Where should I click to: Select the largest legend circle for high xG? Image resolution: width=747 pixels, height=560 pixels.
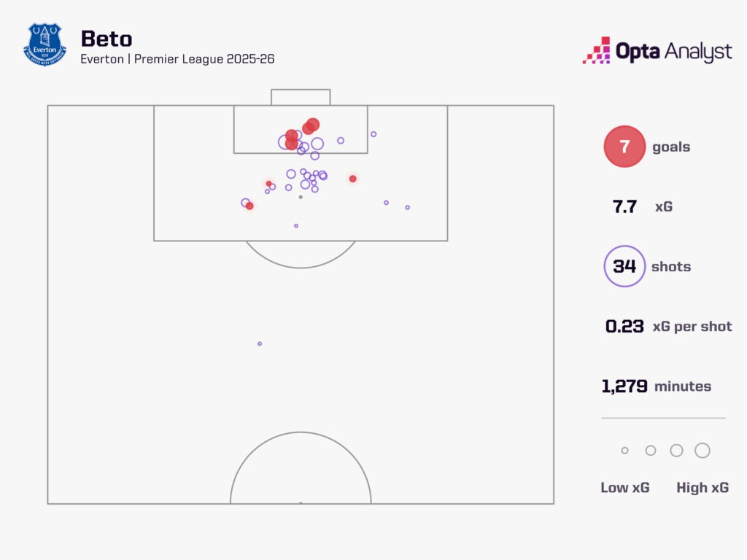(x=703, y=451)
